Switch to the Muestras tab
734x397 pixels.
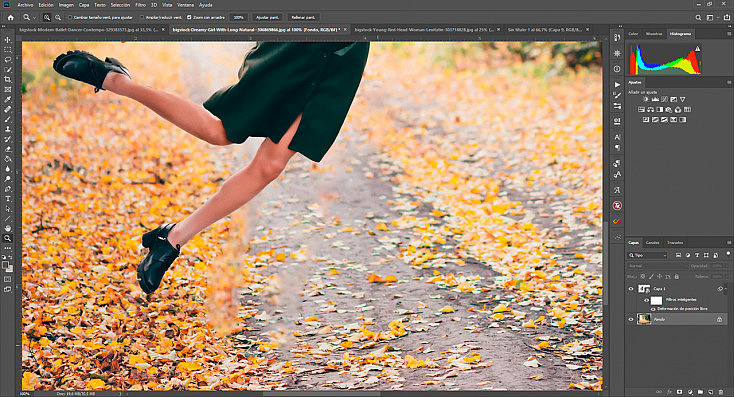point(654,34)
